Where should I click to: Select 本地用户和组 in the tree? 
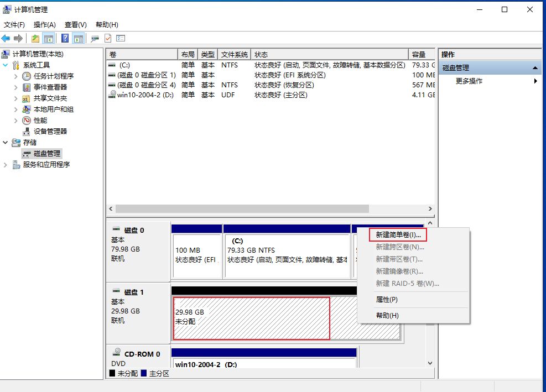(x=53, y=109)
